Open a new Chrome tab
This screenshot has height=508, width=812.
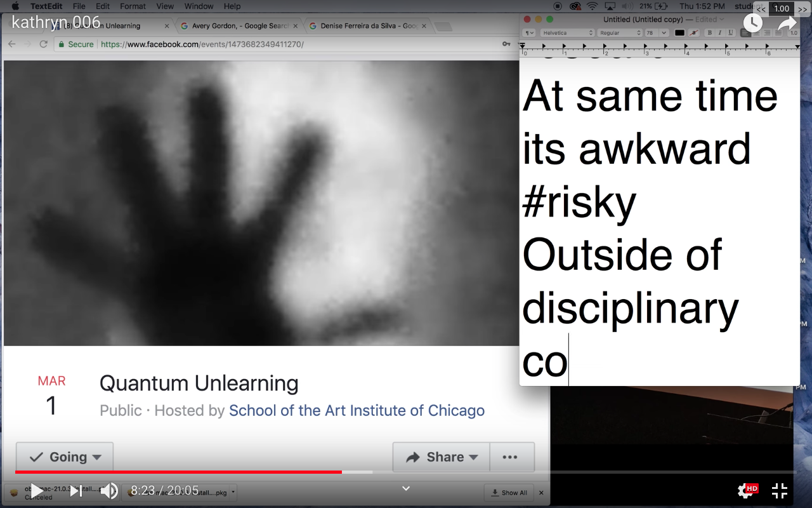coord(443,26)
